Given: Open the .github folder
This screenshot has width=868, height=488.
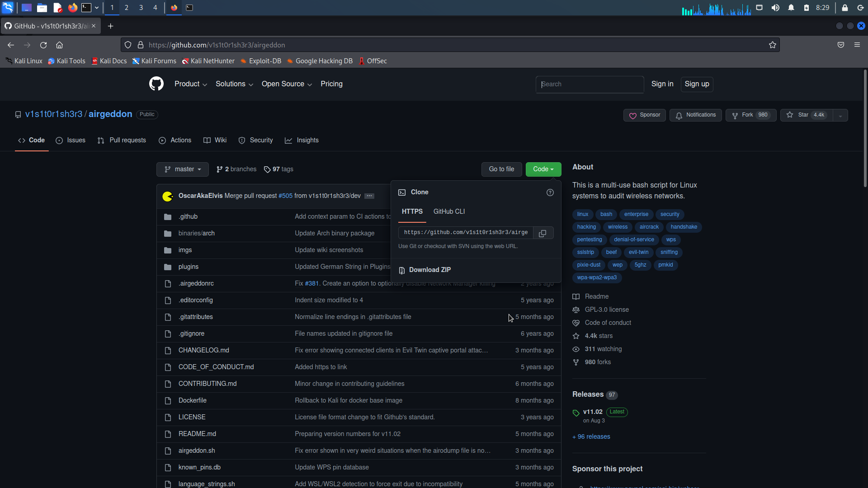Looking at the screenshot, I should 188,217.
